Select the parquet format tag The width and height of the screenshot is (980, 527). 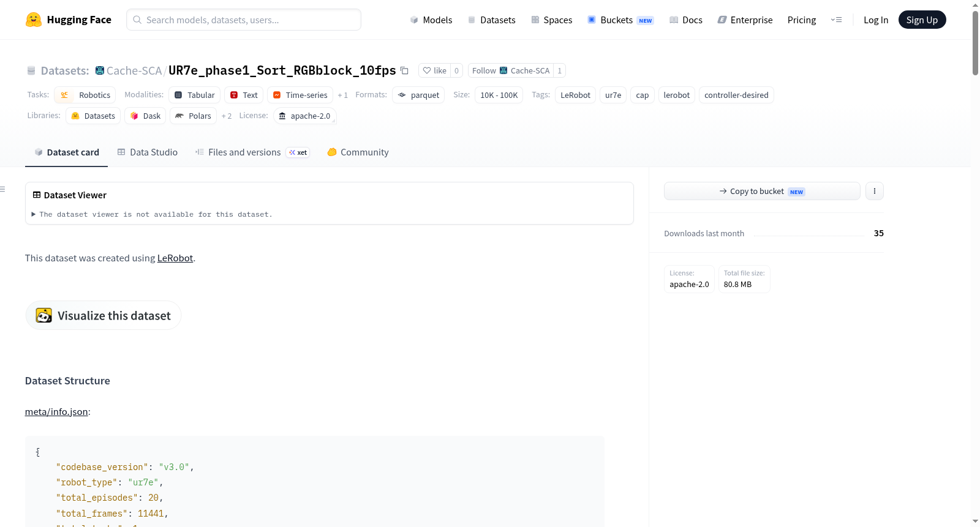point(418,95)
